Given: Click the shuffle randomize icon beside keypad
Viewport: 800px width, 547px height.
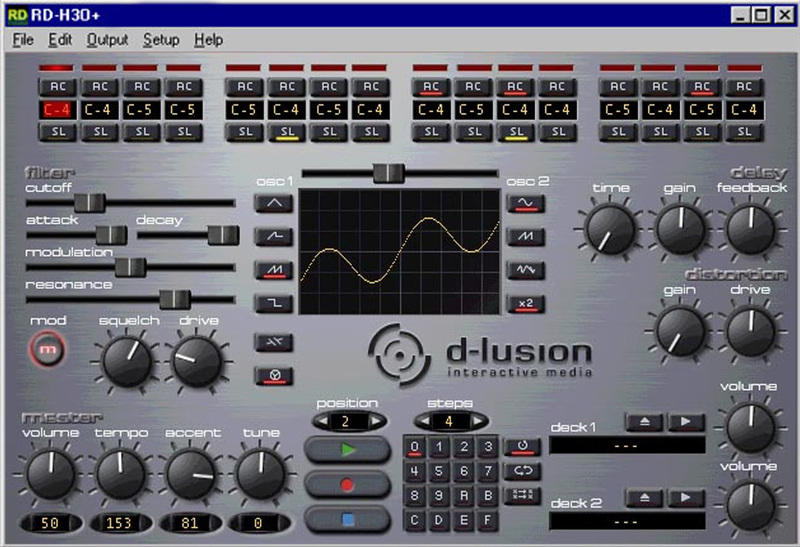Looking at the screenshot, I should [x=522, y=495].
